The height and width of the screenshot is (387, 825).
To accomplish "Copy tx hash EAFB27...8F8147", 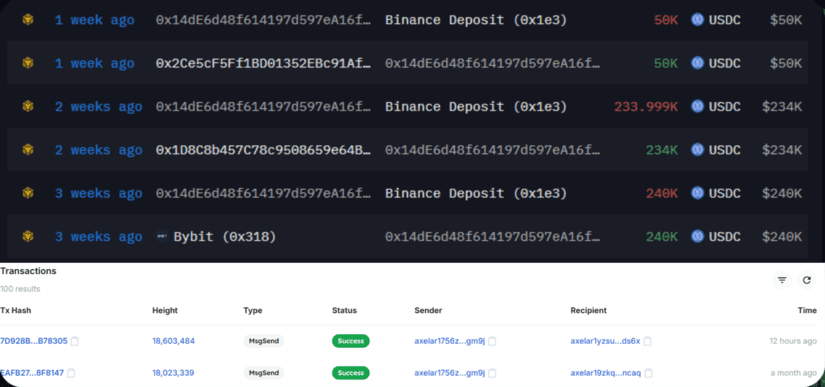I will point(71,373).
